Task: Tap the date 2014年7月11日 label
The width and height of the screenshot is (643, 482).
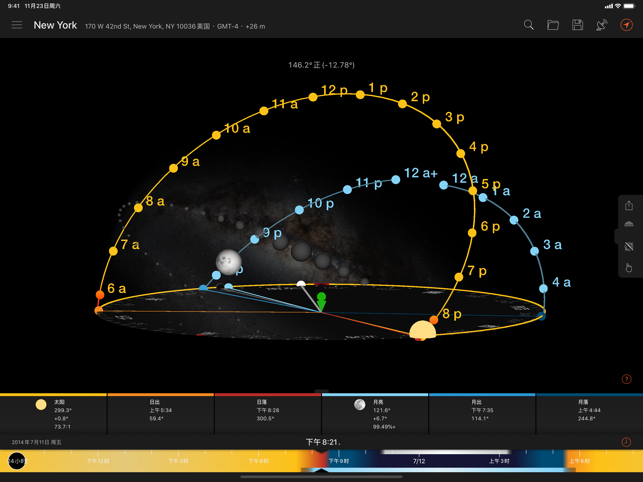Action: 36,442
